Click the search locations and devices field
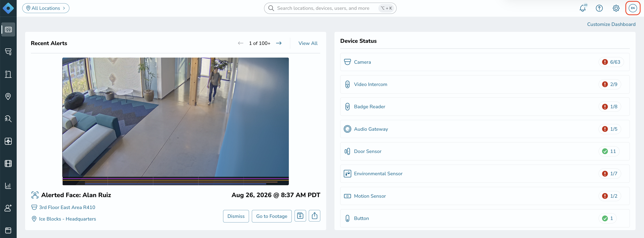Viewport: 644px width, 238px height. (330, 8)
